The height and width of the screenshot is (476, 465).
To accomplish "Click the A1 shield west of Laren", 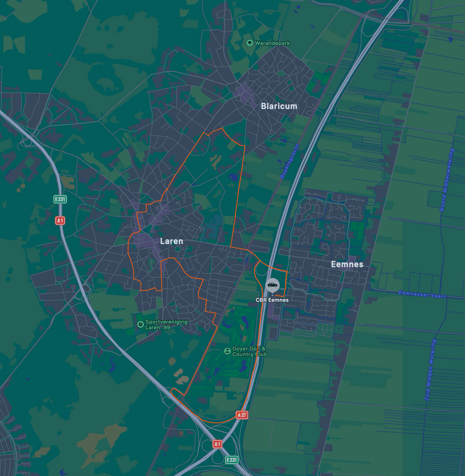I will coord(60,221).
